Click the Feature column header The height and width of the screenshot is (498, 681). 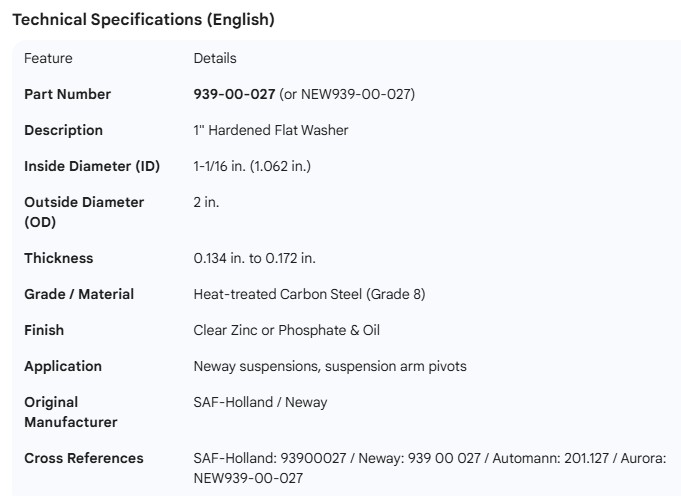[x=48, y=58]
